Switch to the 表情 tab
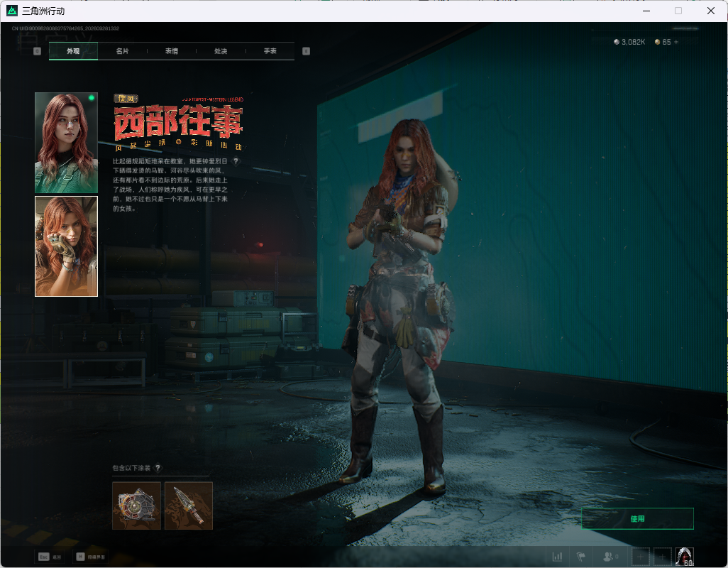 pyautogui.click(x=172, y=51)
